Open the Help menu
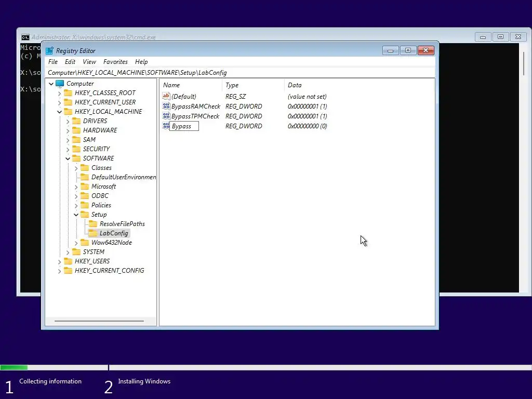 (141, 62)
